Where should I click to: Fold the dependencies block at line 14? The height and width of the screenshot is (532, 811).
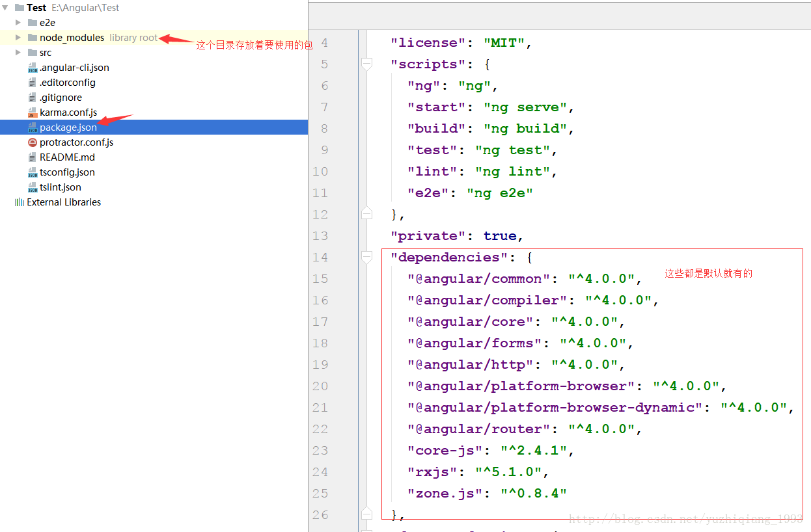(366, 257)
